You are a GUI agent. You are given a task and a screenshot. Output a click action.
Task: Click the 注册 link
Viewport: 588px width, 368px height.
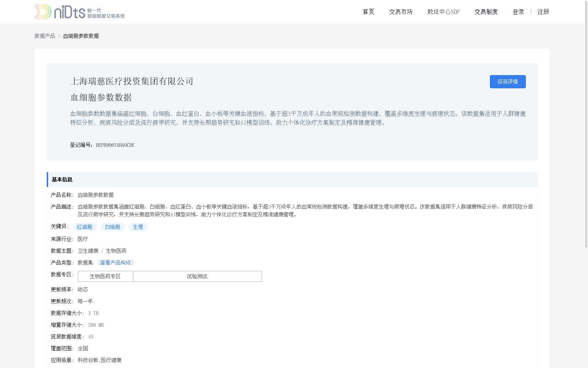tap(543, 12)
